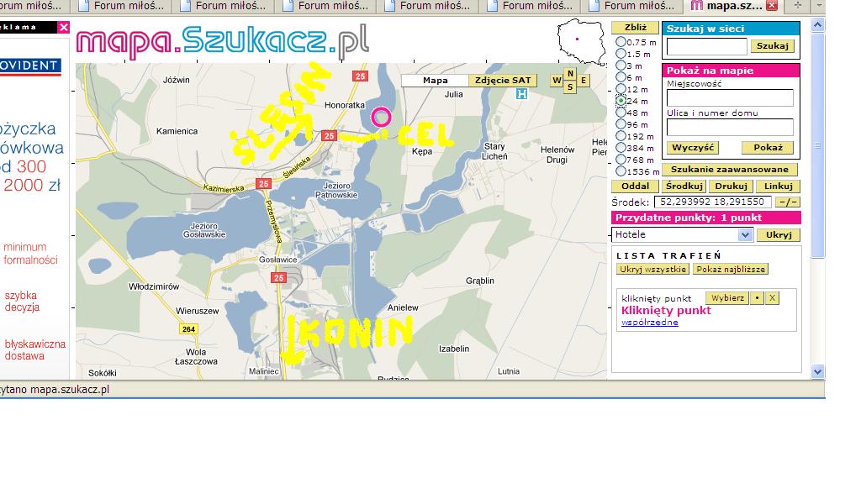Select the 0.75 m zoom radio button
The image size is (861, 504).
pos(621,42)
